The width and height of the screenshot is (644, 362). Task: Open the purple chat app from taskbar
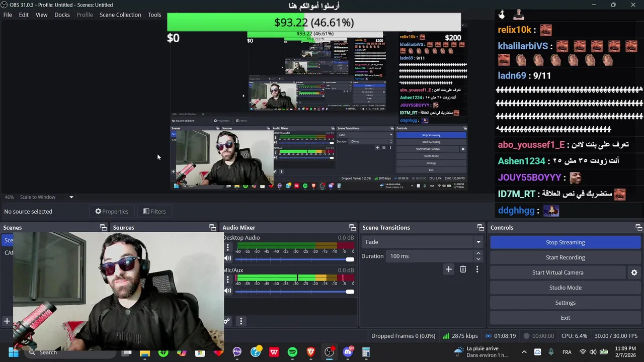point(237,352)
